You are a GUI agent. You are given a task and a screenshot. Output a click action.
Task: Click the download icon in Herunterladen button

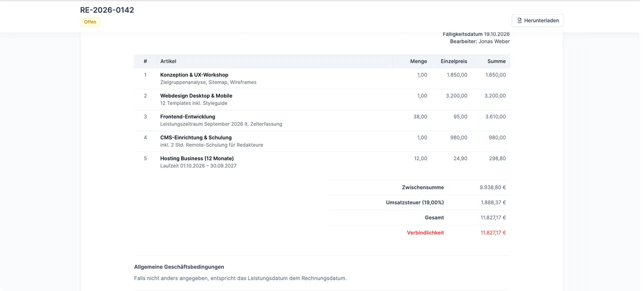[520, 21]
